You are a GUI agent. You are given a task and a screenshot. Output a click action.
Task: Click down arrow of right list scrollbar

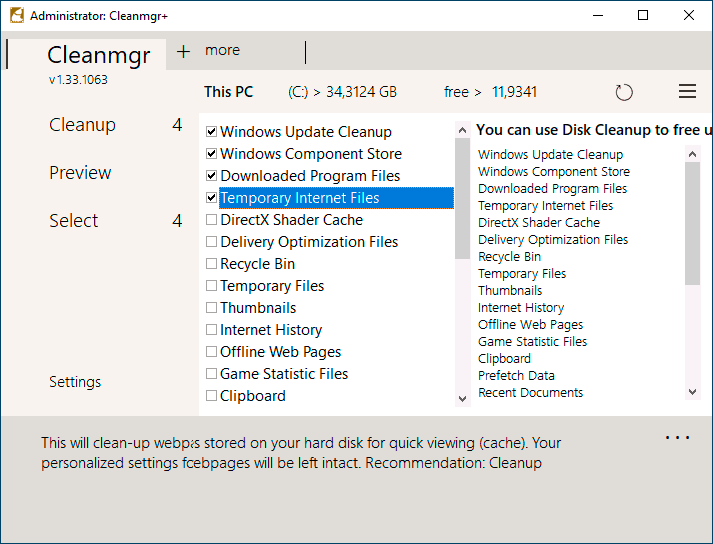pyautogui.click(x=693, y=392)
